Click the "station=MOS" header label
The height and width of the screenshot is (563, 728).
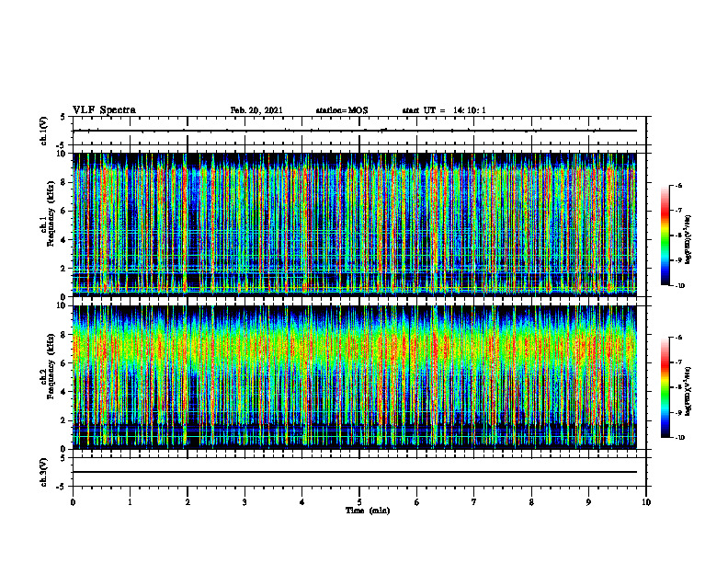coord(342,110)
